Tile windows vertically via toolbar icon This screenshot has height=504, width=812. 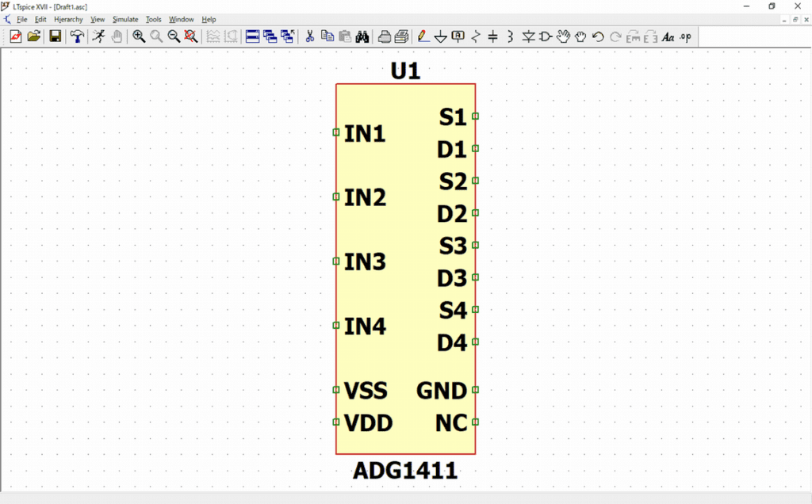(270, 36)
